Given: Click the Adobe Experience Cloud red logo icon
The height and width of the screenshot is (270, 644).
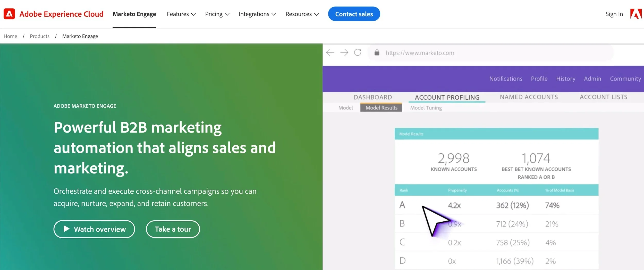Looking at the screenshot, I should pyautogui.click(x=9, y=14).
